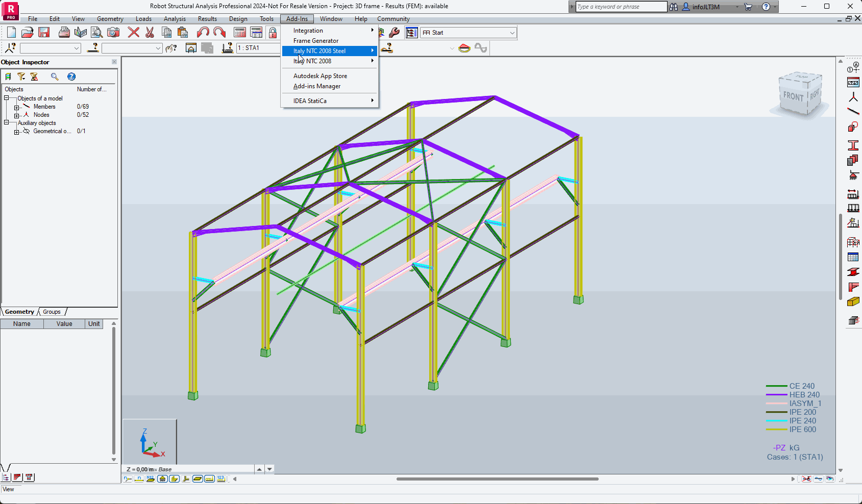This screenshot has width=862, height=504.
Task: Toggle Supports symbols display at bottom bar
Action: (162, 478)
